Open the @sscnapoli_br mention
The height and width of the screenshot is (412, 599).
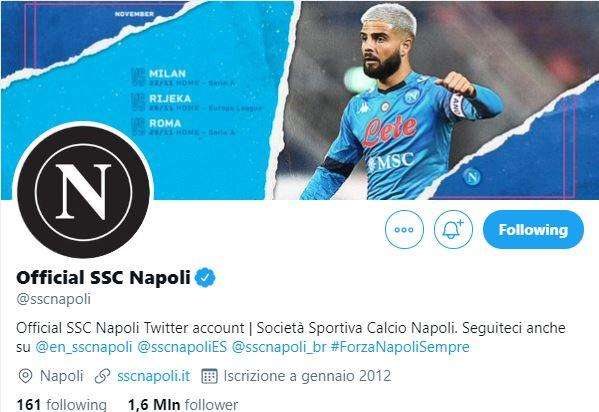coord(279,347)
